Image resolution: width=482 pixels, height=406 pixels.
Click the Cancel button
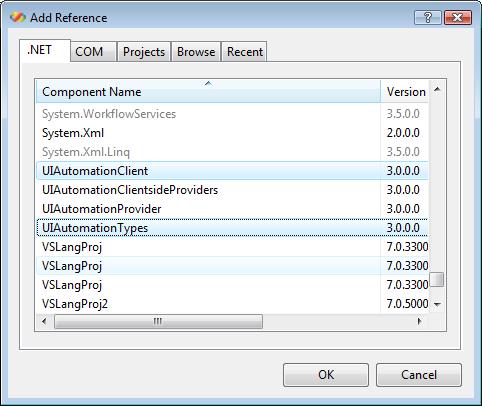point(419,375)
